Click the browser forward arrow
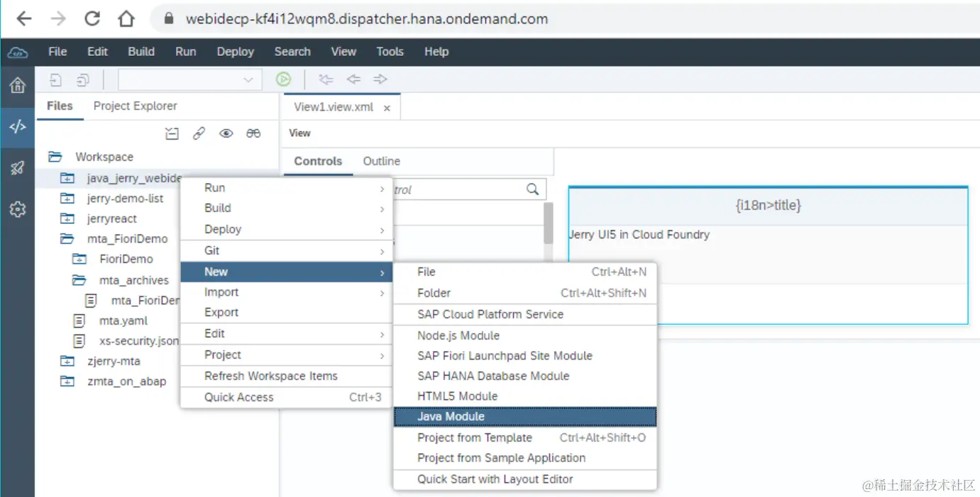The height and width of the screenshot is (497, 980). 58,19
